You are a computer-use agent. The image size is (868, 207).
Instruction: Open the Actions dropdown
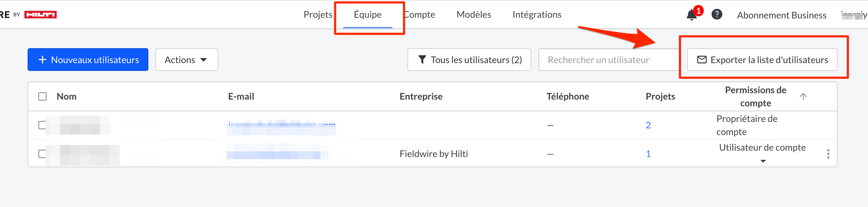click(187, 60)
